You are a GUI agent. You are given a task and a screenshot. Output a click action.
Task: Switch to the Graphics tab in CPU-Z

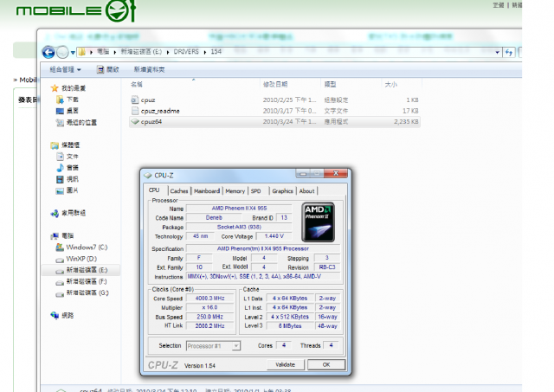[282, 191]
